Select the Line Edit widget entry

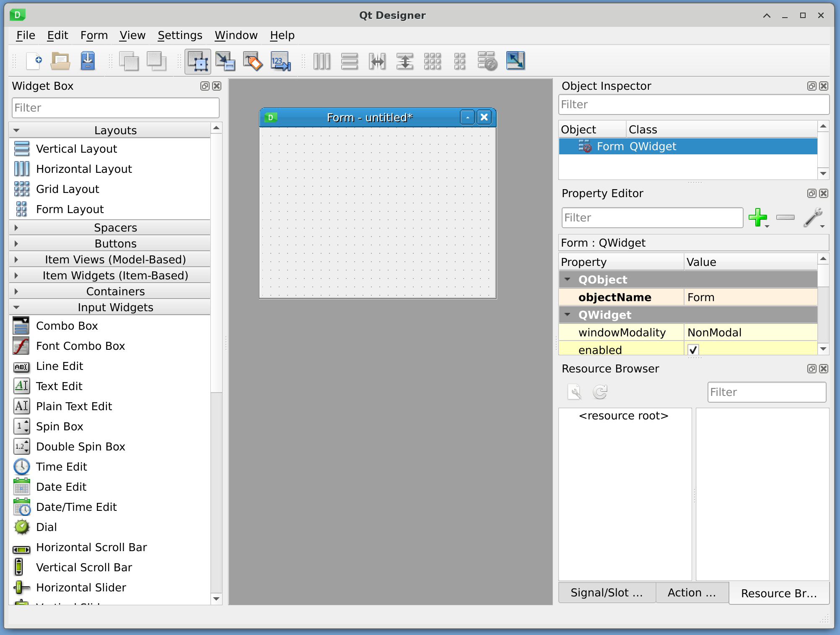[60, 366]
